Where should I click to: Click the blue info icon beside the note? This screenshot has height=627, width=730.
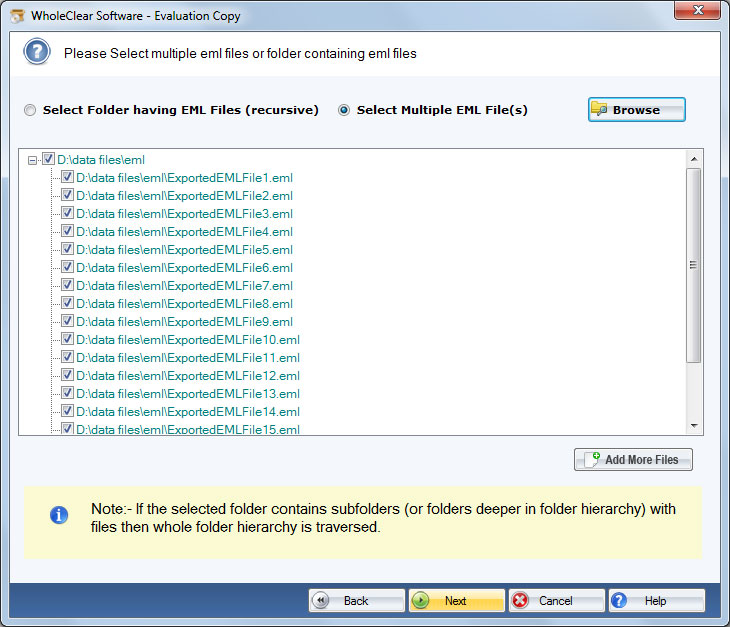pos(59,515)
